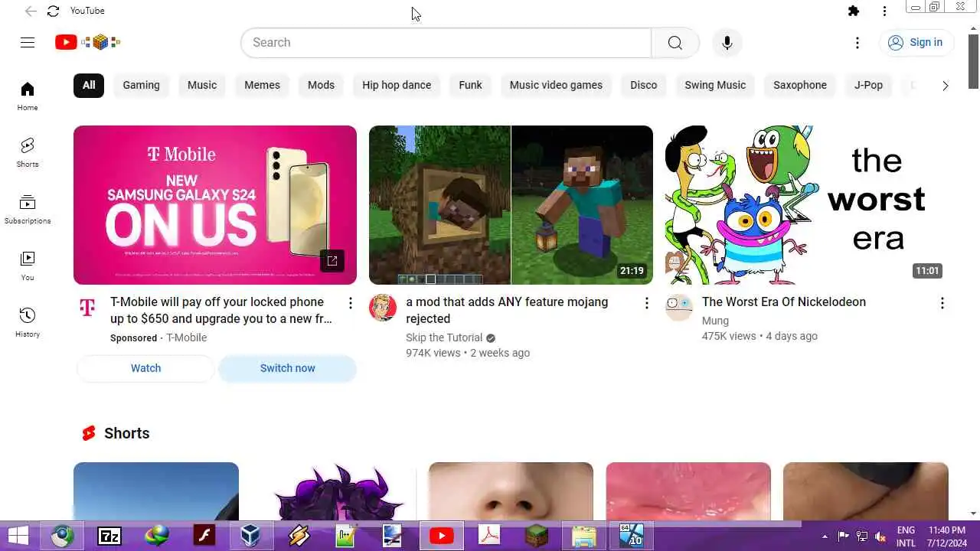
Task: Open YouTube settings three-dot menu
Action: pos(857,43)
